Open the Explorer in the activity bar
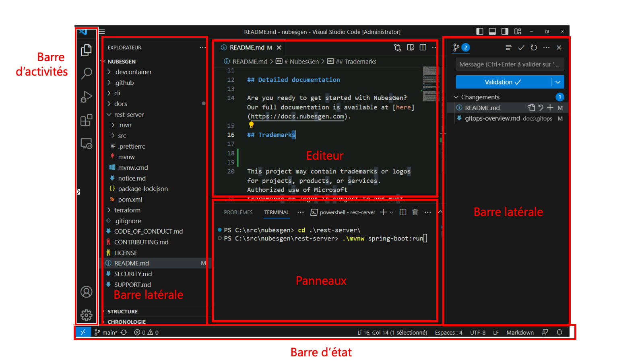644x362 pixels. 86,50
